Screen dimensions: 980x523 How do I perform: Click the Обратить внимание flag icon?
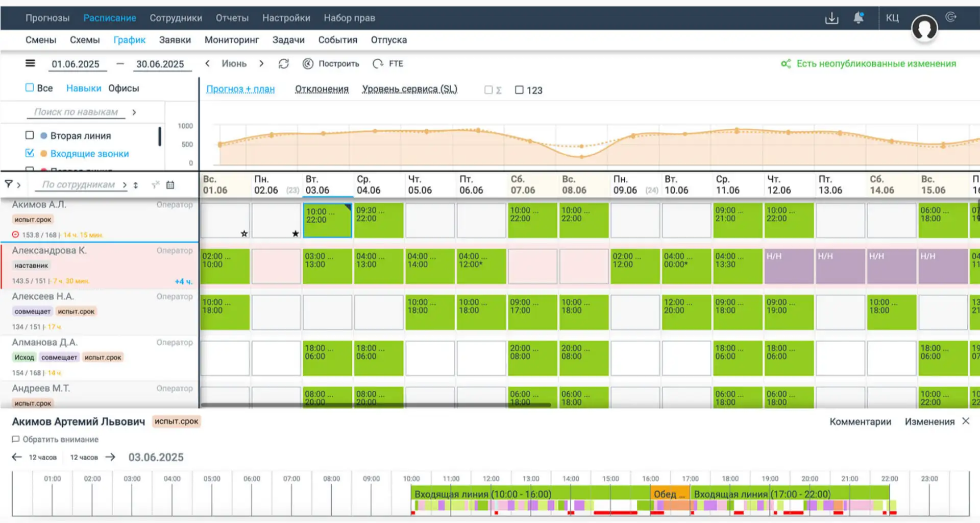(x=16, y=439)
